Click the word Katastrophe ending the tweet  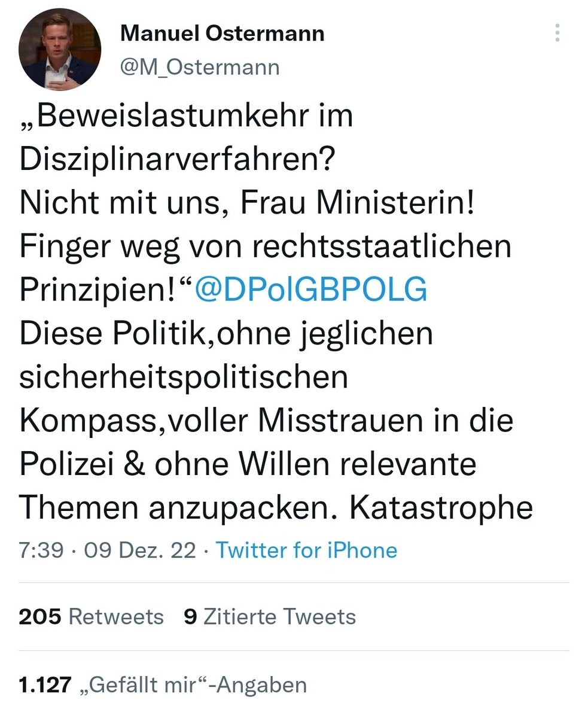(x=441, y=507)
